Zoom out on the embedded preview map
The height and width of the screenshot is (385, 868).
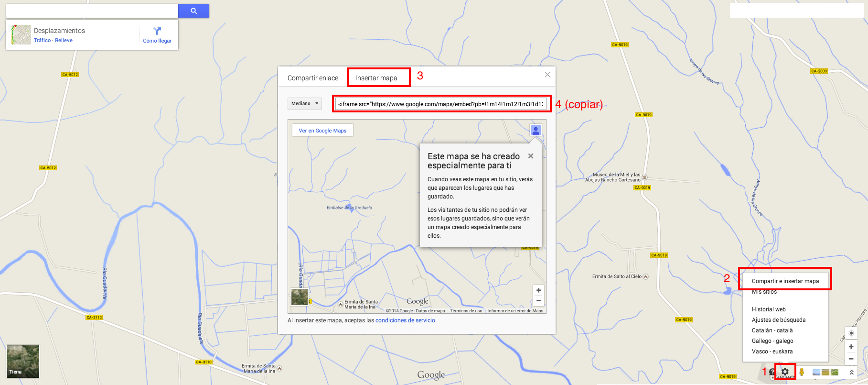click(x=539, y=301)
